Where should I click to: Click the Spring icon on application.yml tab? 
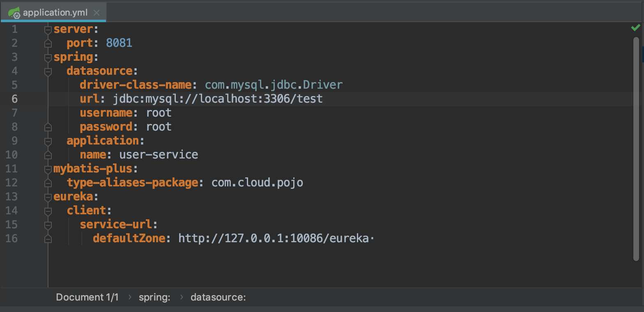click(x=14, y=12)
